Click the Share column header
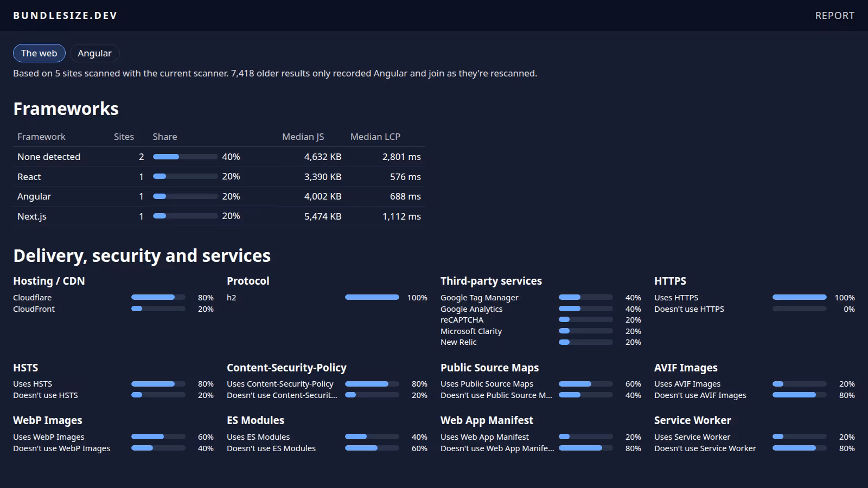Screen dimensions: 868x488 coord(165,137)
